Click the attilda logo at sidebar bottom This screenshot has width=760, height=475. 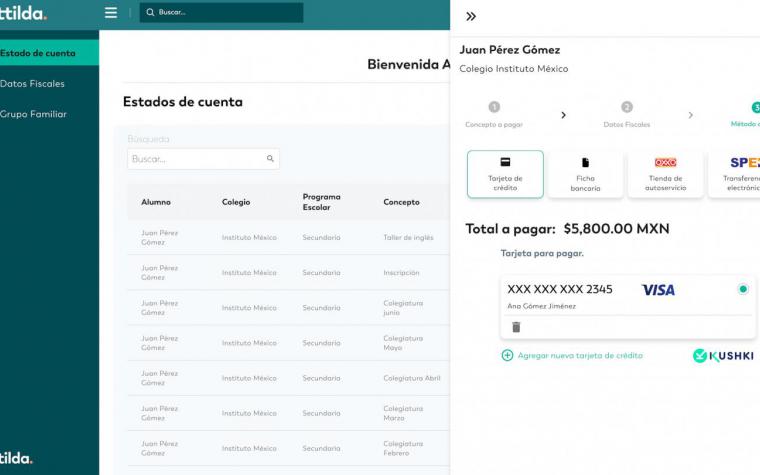[x=16, y=458]
